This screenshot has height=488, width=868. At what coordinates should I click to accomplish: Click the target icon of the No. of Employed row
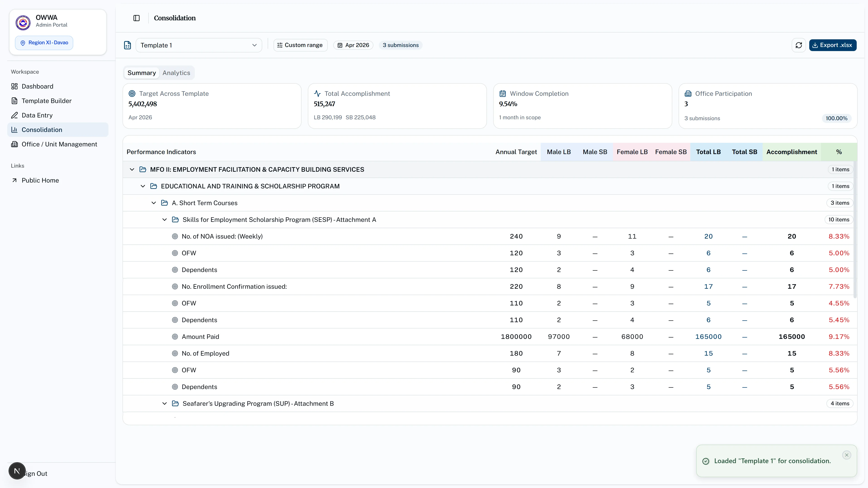pyautogui.click(x=175, y=354)
